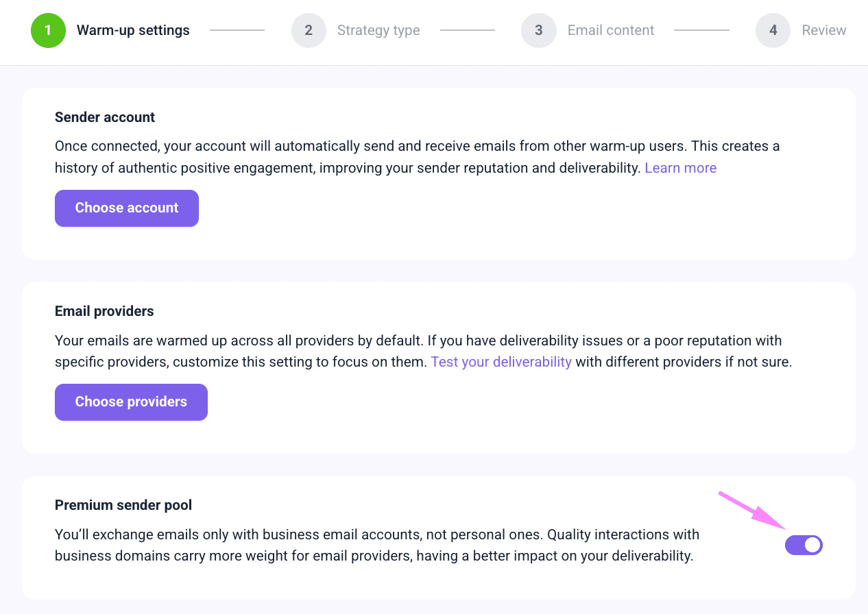Follow the Test your deliverability link
The height and width of the screenshot is (614, 868).
tap(501, 362)
